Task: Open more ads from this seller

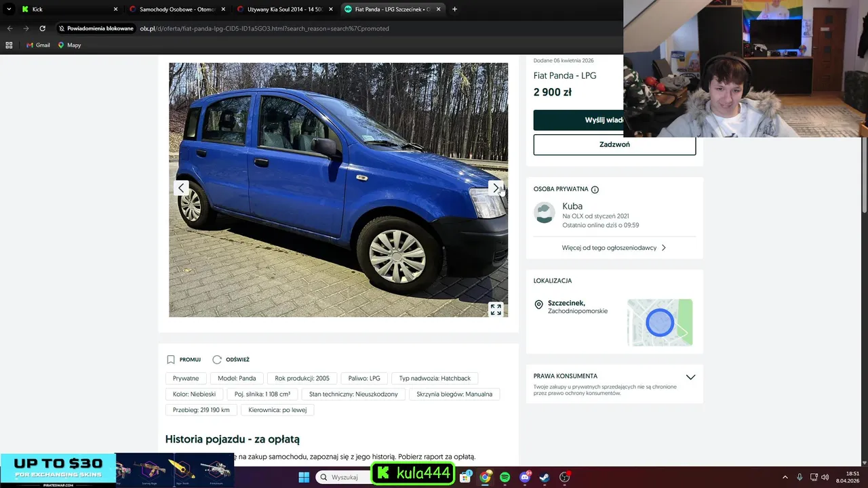Action: point(614,247)
